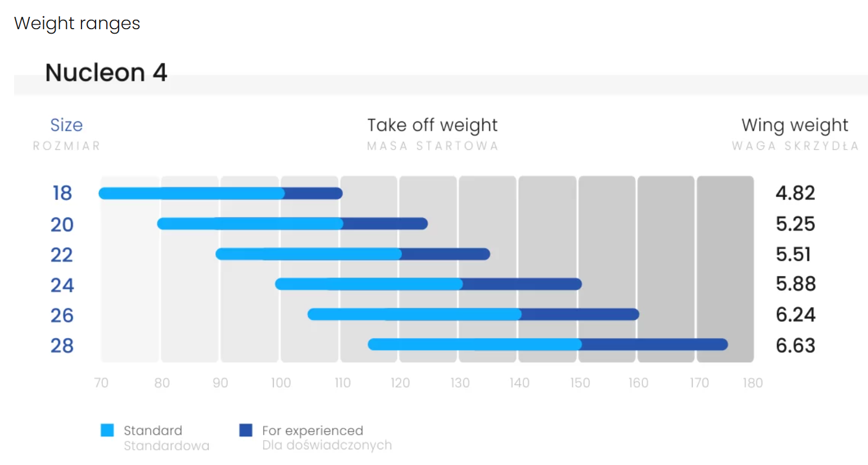The image size is (868, 465).
Task: Click the 4.82 wing weight value
Action: [795, 193]
